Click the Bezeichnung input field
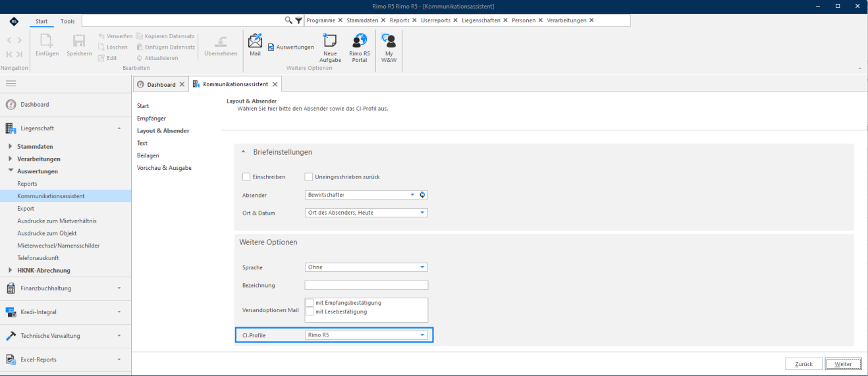Viewport: 868px width, 376px height. pos(366,285)
